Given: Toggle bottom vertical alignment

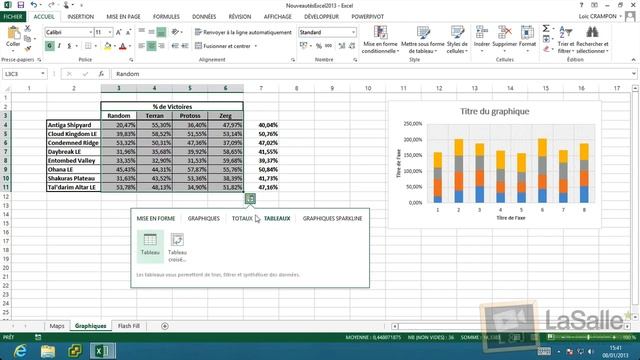Looking at the screenshot, I should tap(162, 32).
